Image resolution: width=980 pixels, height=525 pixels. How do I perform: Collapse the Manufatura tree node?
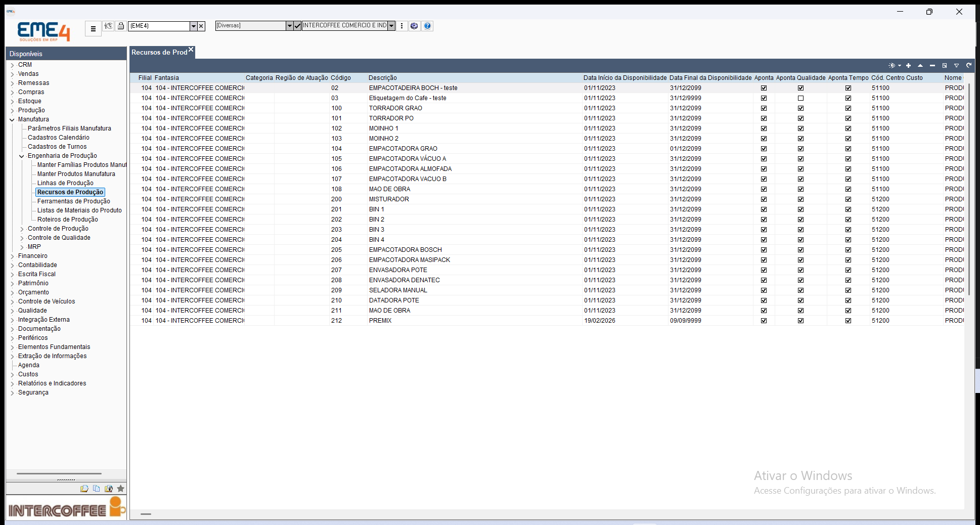point(12,120)
